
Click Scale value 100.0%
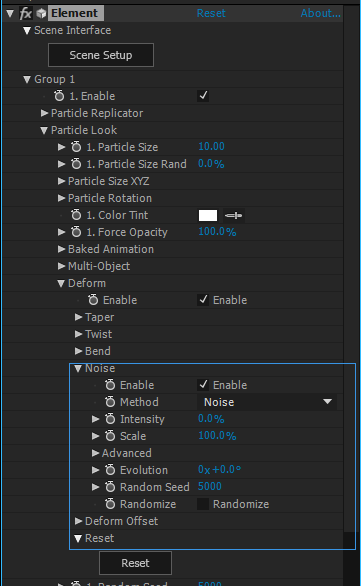(217, 435)
